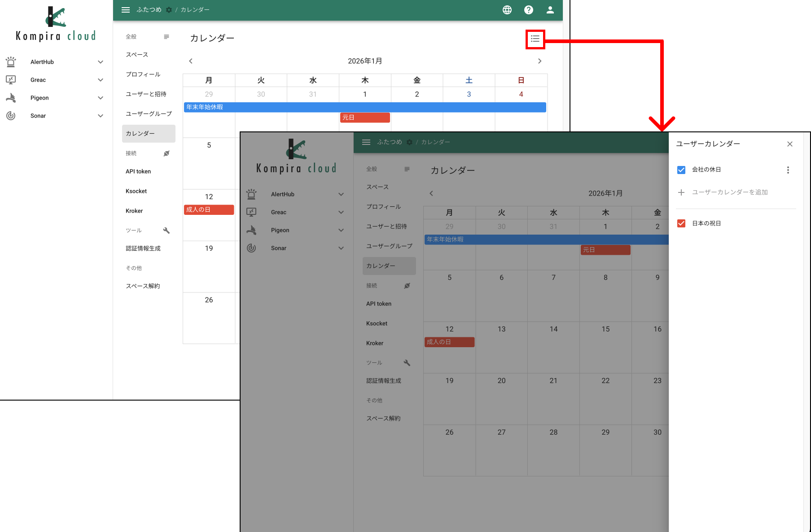
Task: Open the three-dot menu for 会社の休日
Action: tap(788, 170)
